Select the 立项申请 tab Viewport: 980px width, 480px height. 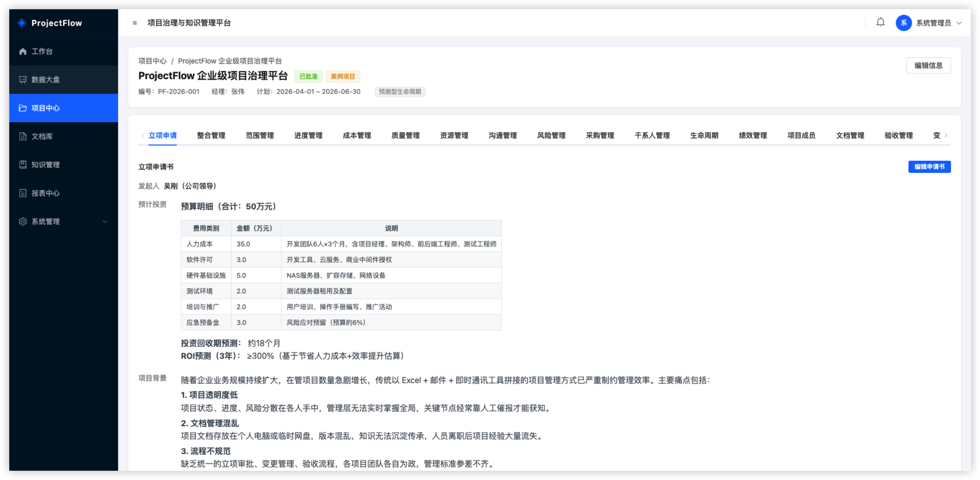pos(163,135)
